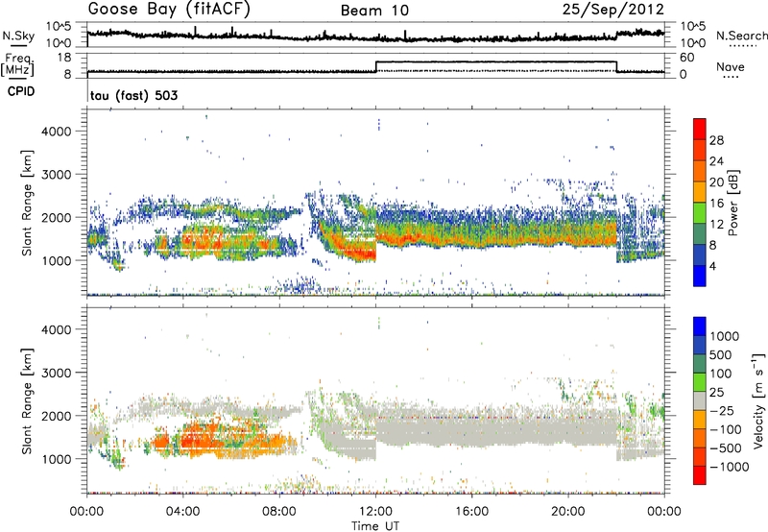Screen dimensions: 768x532
Task: Click the "1000" range tick of velocity panel
Action: pyautogui.click(x=56, y=458)
